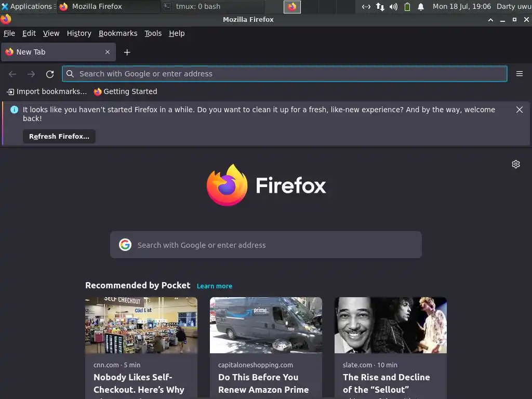
Task: Dismiss the refresh Firefox notification bar
Action: 519,110
